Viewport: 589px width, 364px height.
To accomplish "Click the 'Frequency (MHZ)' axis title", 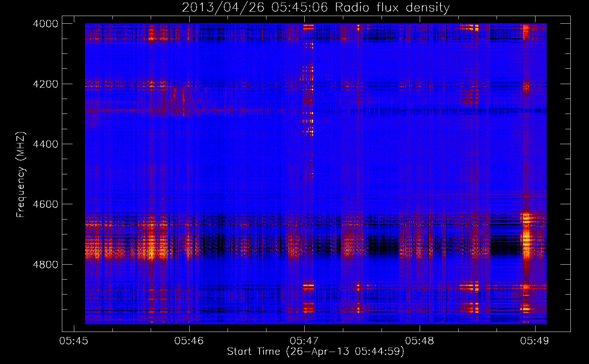I will point(21,175).
